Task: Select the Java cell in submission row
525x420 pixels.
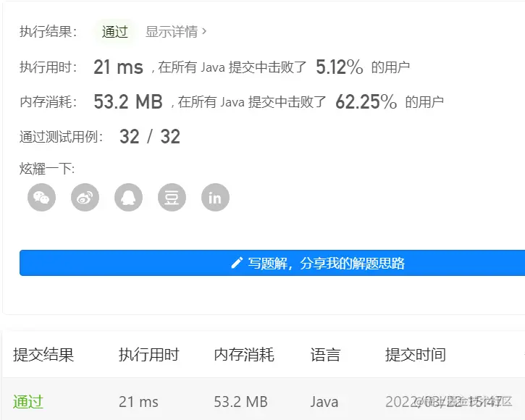Action: (324, 402)
